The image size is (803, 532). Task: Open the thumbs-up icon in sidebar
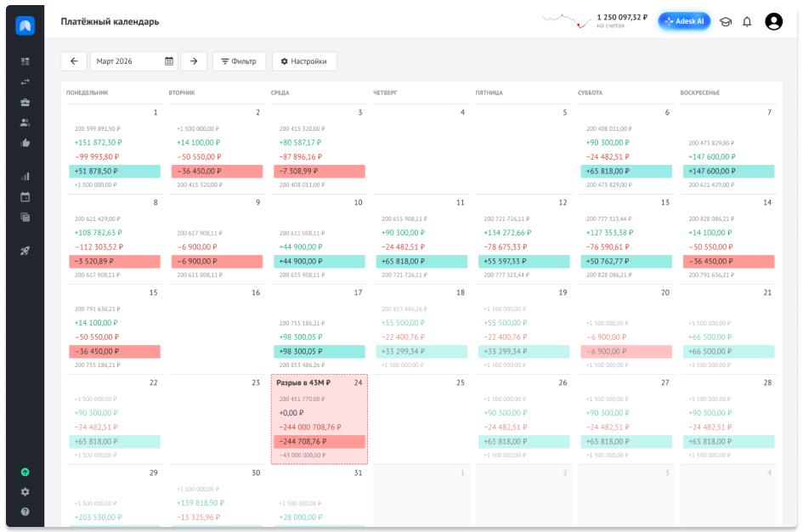click(x=25, y=143)
